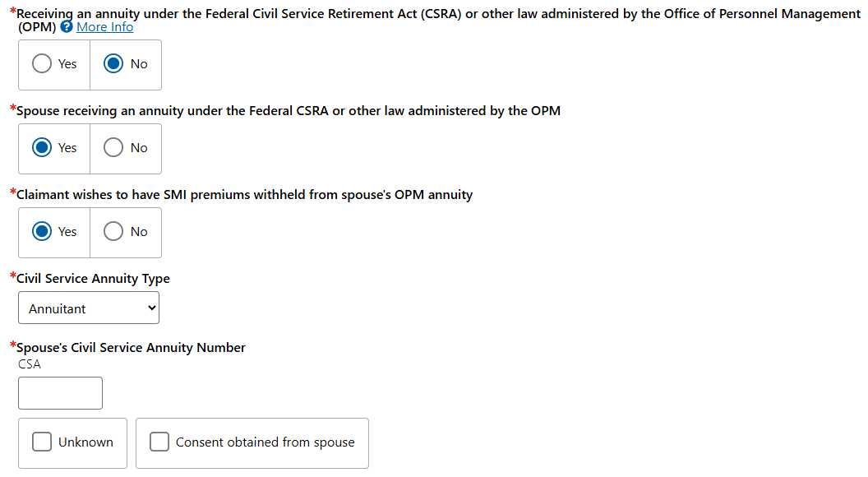The width and height of the screenshot is (868, 477).
Task: Choose Yes for spouse receiving an annuity
Action: tap(42, 148)
